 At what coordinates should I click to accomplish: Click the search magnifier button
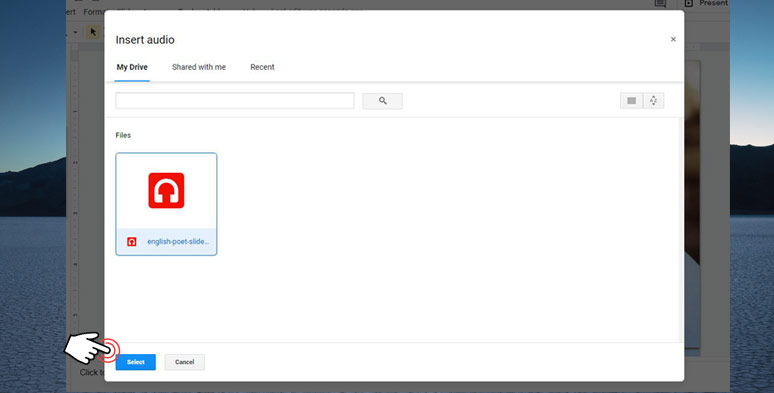[x=383, y=101]
